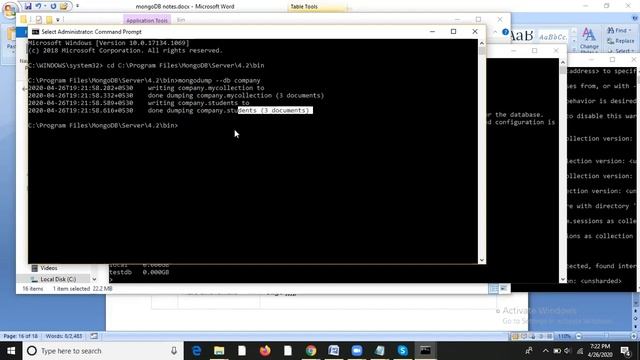640x360 pixels.
Task: Switch Explorer to details view icon
Action: (494, 289)
